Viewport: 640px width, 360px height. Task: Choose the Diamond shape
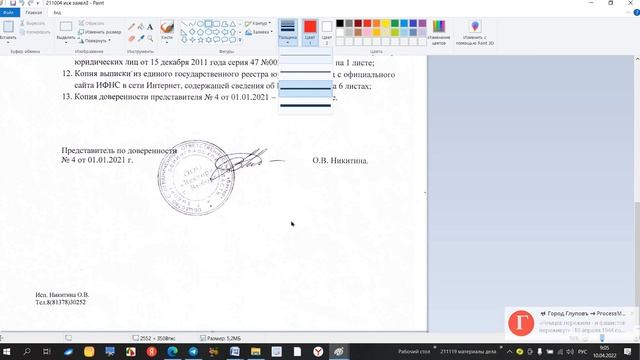(x=192, y=32)
